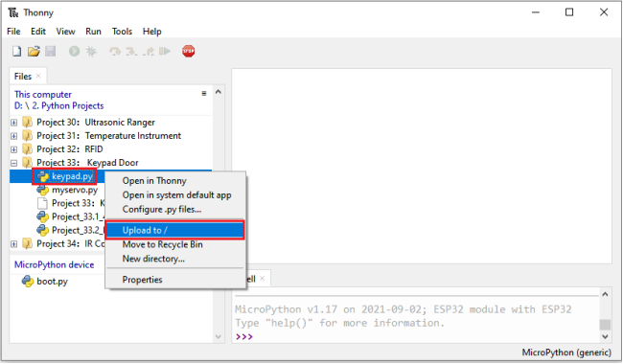Open the Tools menu

point(122,32)
